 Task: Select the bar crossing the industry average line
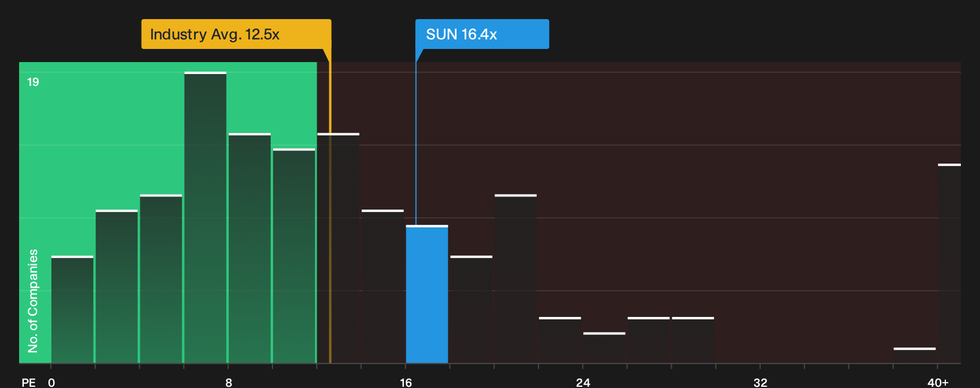pos(338,248)
